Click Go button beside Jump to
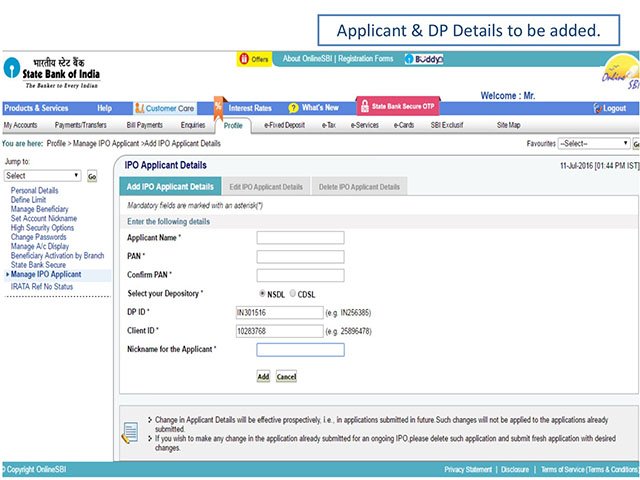 point(92,176)
